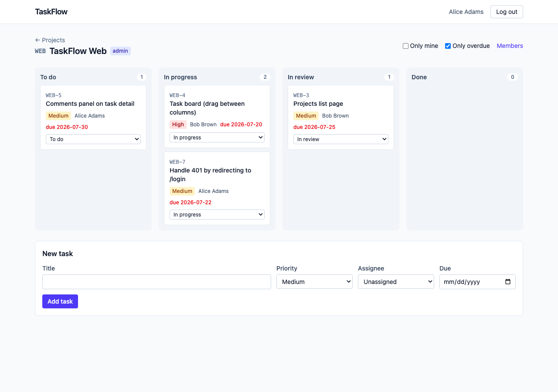Click the Done column header
This screenshot has height=392, width=558.
click(419, 77)
